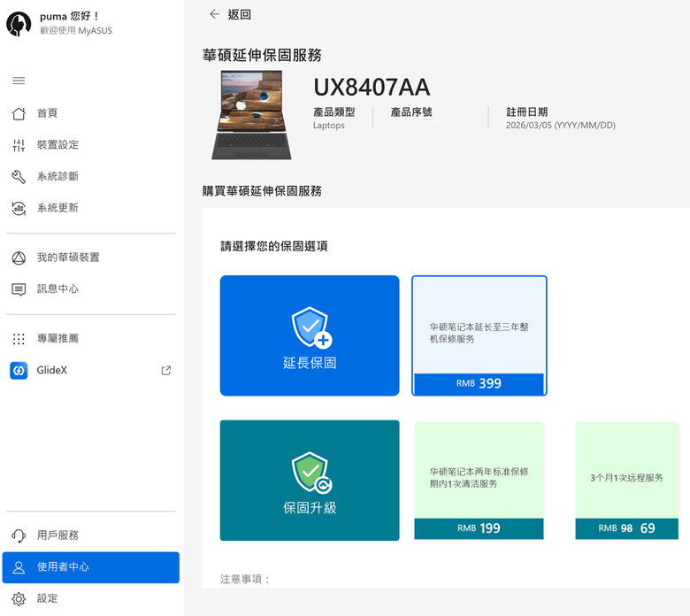The height and width of the screenshot is (616, 690).
Task: Click the puma user avatar icon
Action: [x=19, y=24]
